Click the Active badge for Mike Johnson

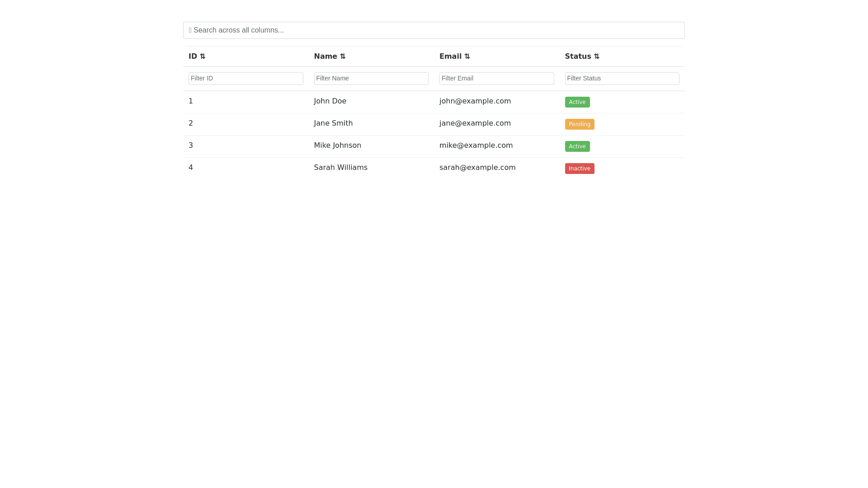577,146
